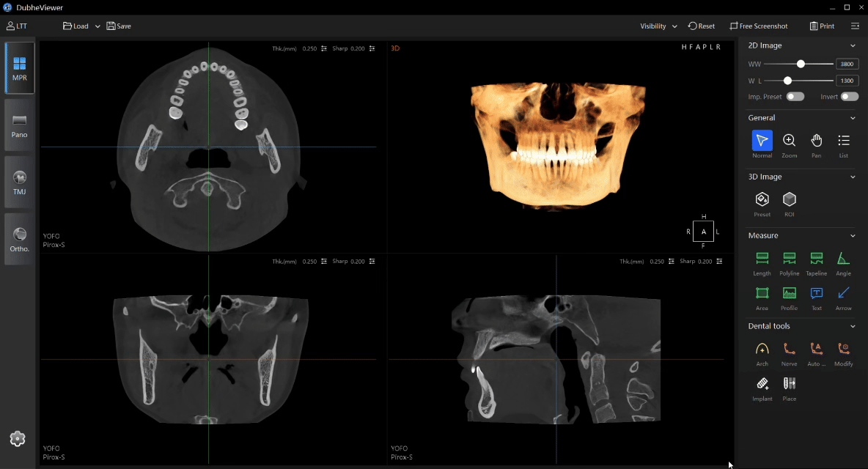
Task: Select the Nerve dental tool
Action: (x=789, y=349)
